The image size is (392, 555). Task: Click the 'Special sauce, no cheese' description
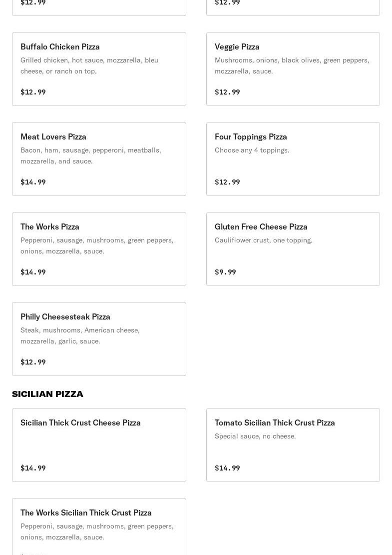coord(255,436)
